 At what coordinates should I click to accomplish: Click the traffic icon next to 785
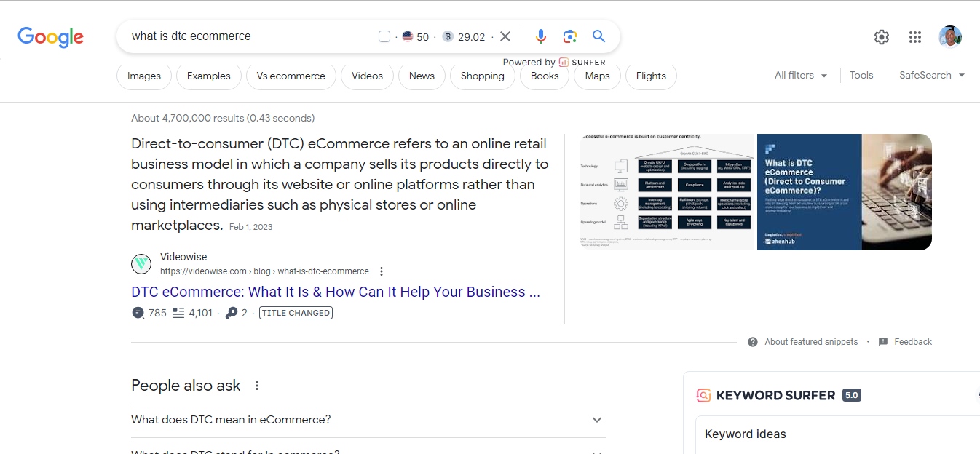click(x=138, y=313)
